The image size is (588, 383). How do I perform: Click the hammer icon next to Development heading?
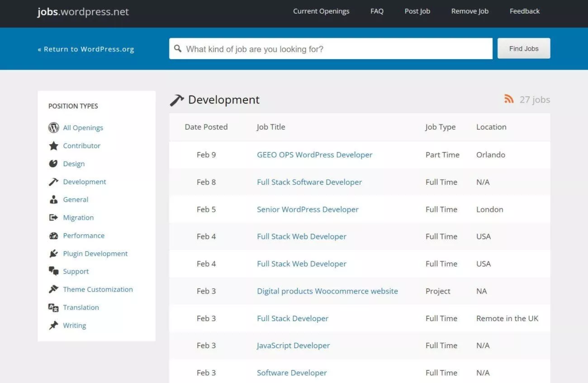(x=177, y=100)
